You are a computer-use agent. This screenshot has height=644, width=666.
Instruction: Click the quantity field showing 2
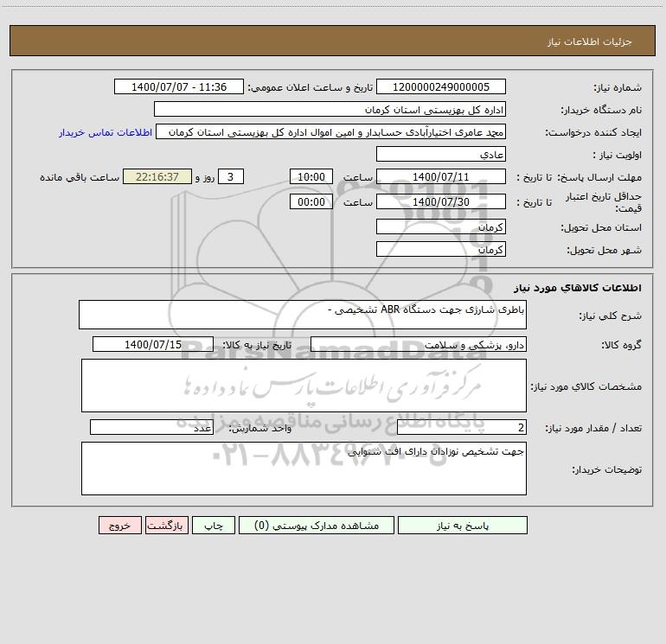click(462, 427)
